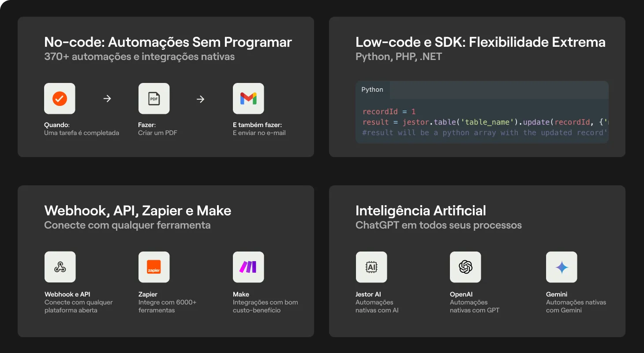Click the orange Zapier logo icon
This screenshot has height=353, width=644.
[x=154, y=267]
